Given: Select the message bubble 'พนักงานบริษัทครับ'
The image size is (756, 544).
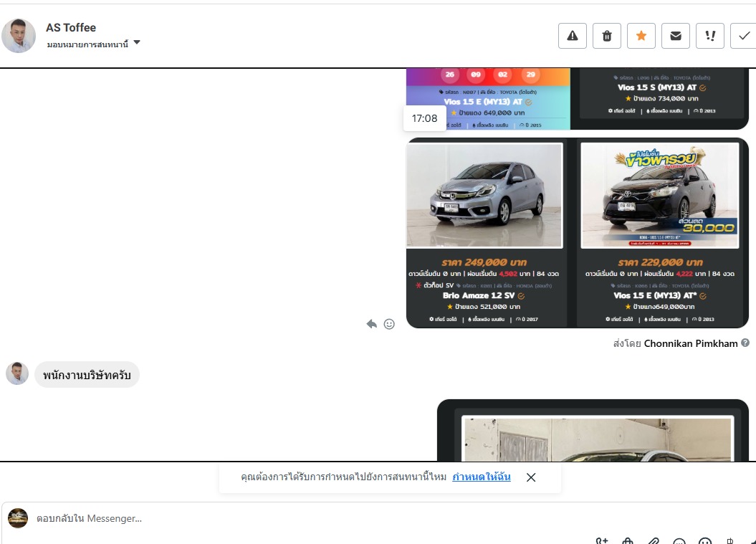Looking at the screenshot, I should tap(87, 375).
